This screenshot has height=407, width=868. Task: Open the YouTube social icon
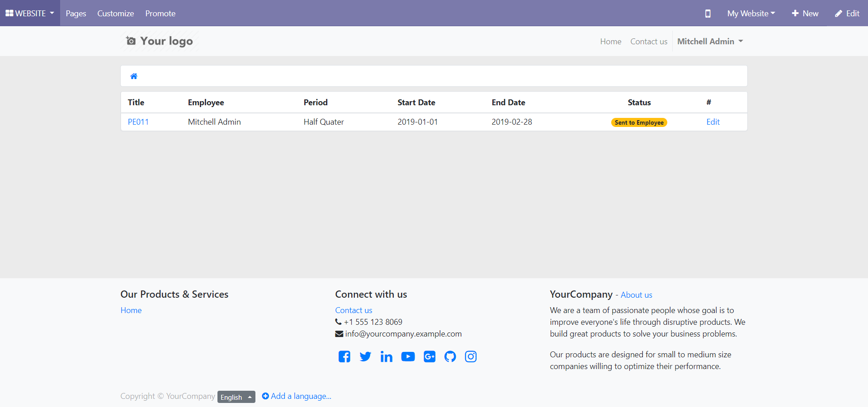(408, 357)
